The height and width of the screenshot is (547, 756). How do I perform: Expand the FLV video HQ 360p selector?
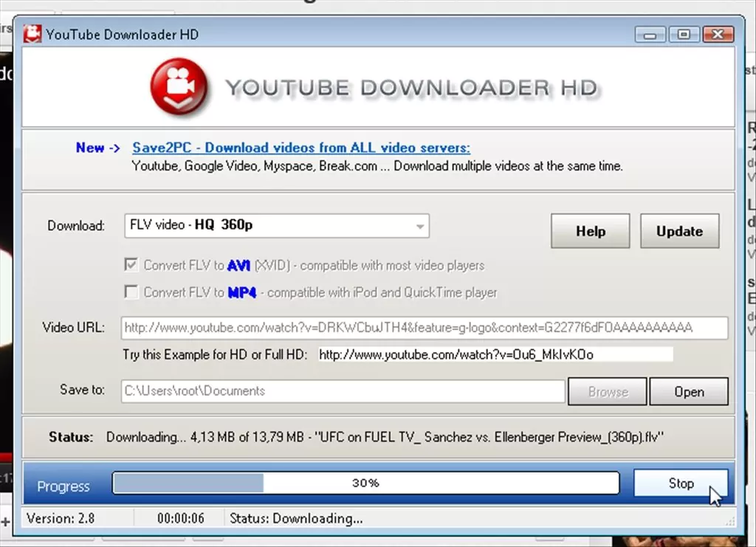click(276, 226)
